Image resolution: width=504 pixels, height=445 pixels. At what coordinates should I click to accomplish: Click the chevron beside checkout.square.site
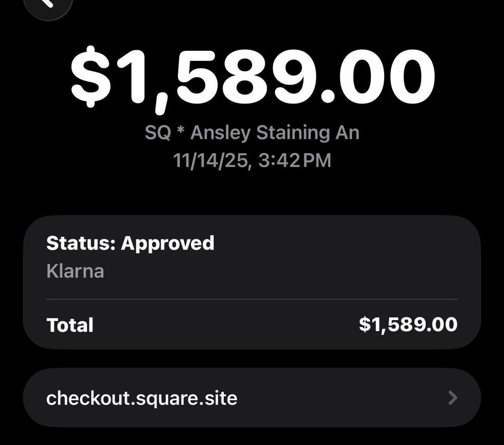point(453,398)
